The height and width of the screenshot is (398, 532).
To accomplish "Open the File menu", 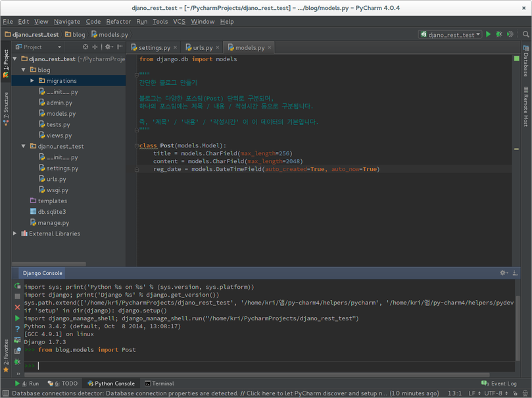I will coord(8,21).
